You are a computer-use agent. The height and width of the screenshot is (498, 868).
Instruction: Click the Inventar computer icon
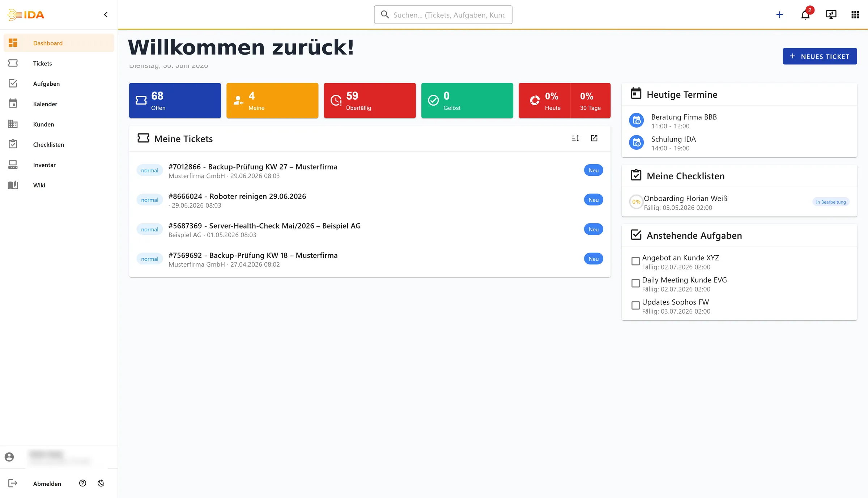coord(13,165)
